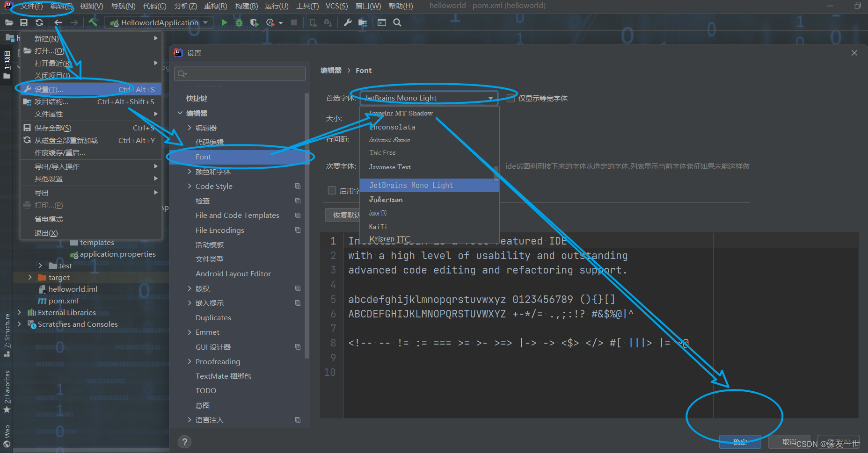Open the 导航(N) menu
Image resolution: width=868 pixels, height=453 pixels.
click(x=123, y=6)
